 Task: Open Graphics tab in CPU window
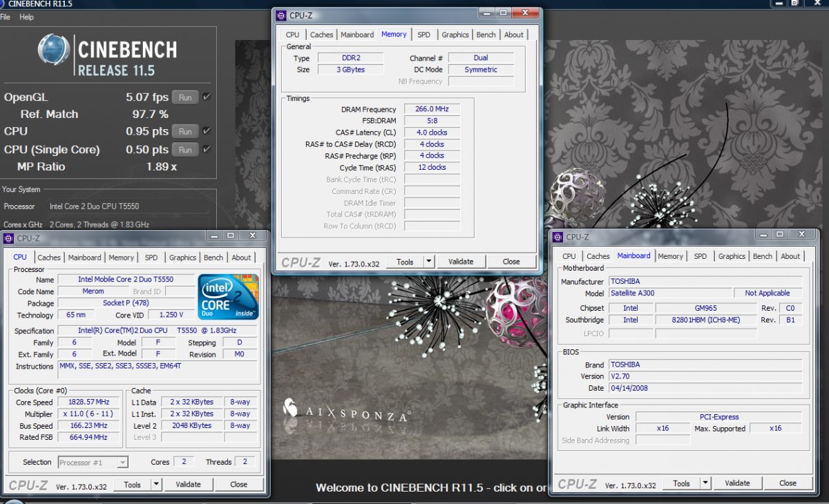[x=182, y=258]
